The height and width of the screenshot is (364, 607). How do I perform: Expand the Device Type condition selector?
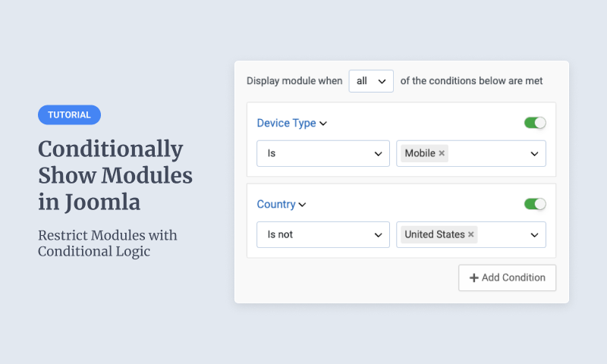tap(292, 123)
